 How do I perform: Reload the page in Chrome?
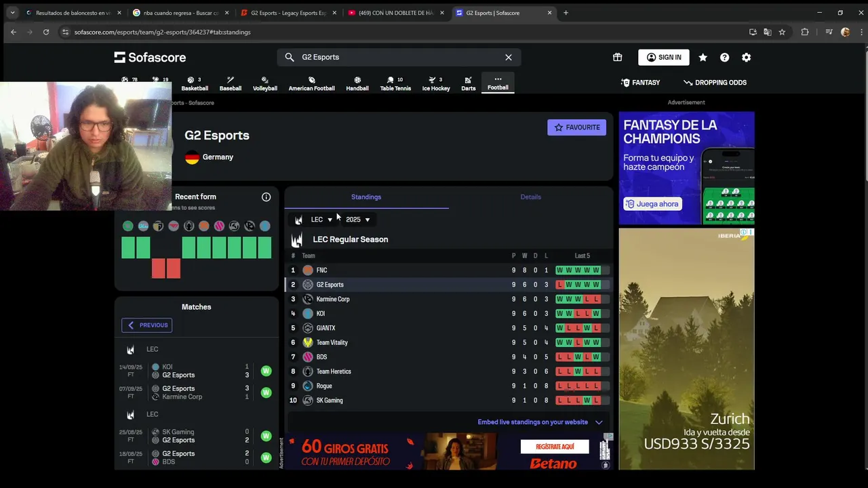coord(46,32)
